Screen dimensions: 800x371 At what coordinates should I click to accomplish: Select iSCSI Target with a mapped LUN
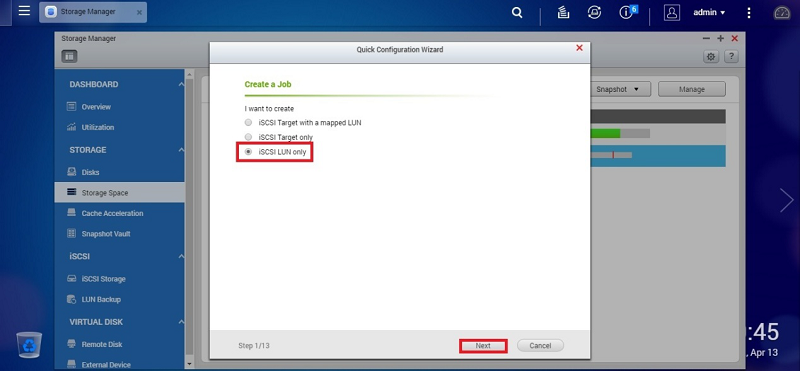coord(303,123)
